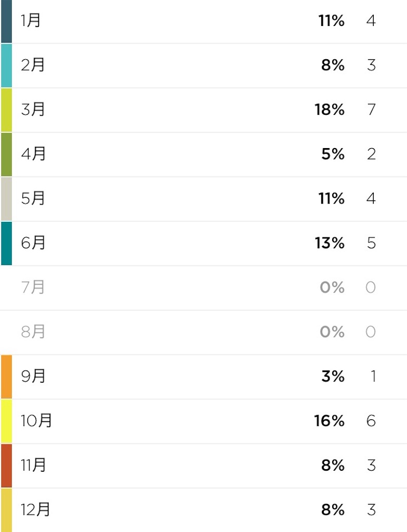
Task: Click the mustard swatch beside 12月
Action: [6, 510]
